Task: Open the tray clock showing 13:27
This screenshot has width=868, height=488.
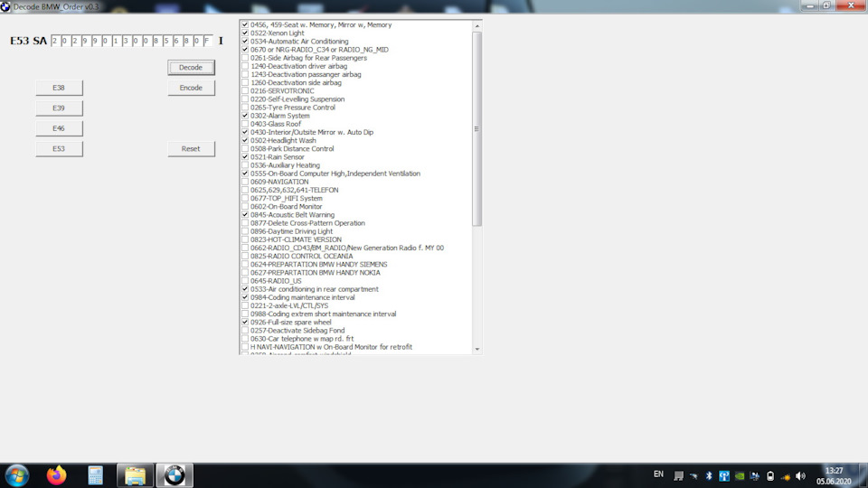Action: click(834, 476)
